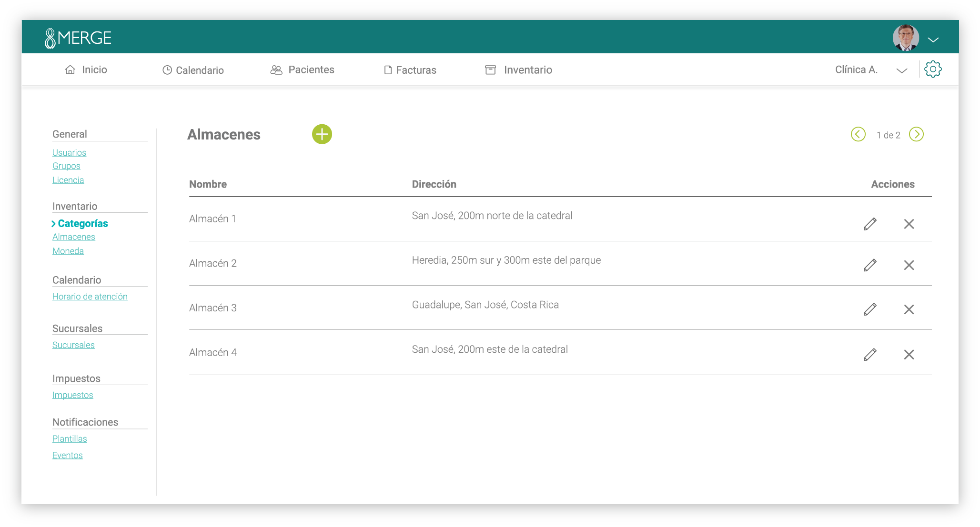
Task: Delete Almacén 1 using X icon
Action: tap(909, 224)
